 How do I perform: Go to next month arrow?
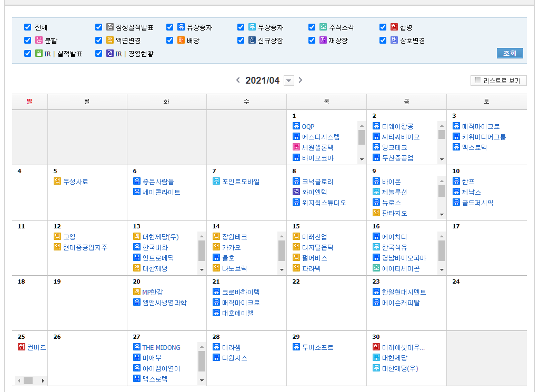click(x=301, y=80)
